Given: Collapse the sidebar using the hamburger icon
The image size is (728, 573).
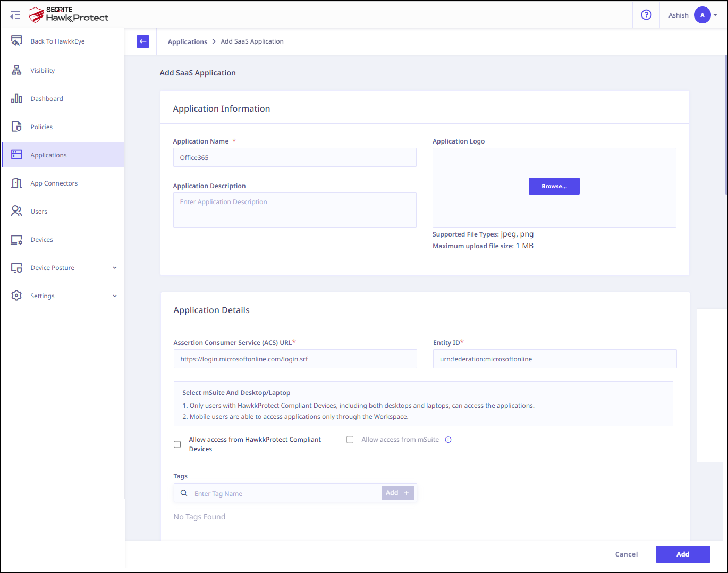Looking at the screenshot, I should (x=15, y=15).
